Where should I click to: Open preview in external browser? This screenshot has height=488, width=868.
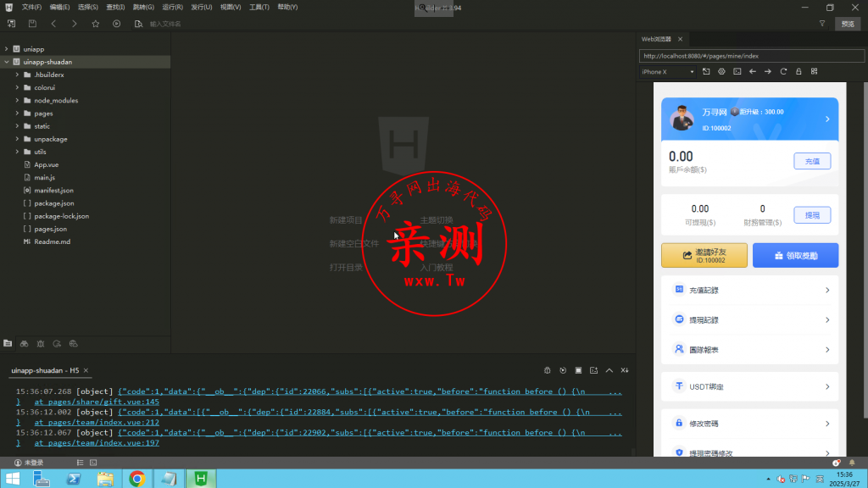click(x=707, y=71)
